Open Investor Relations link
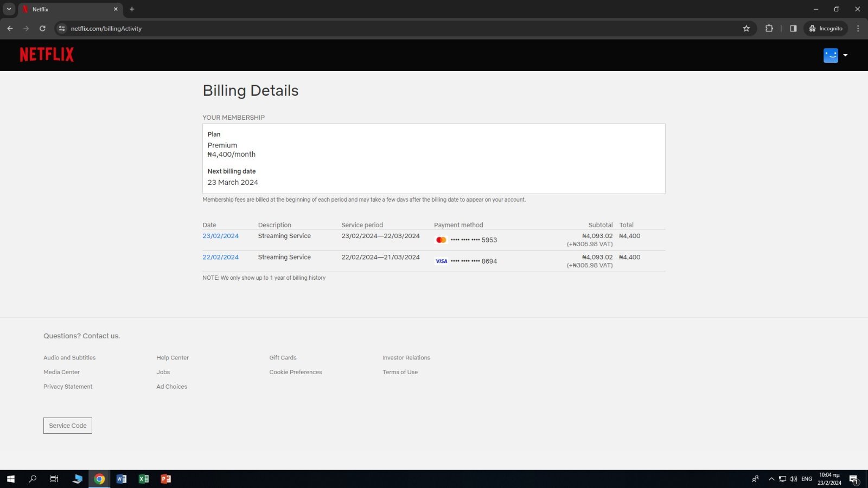Viewport: 868px width, 488px height. (406, 358)
